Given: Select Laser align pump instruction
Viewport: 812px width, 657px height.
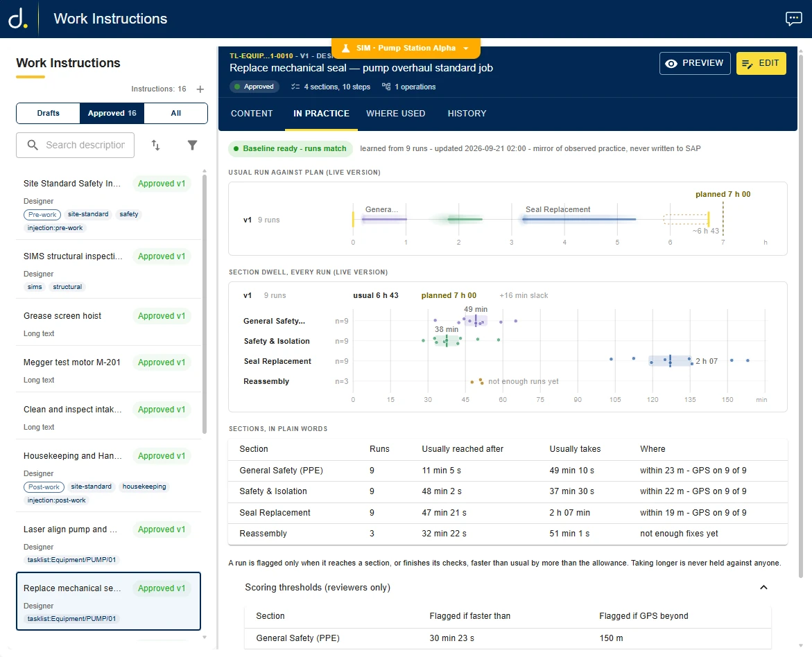Looking at the screenshot, I should 108,543.
